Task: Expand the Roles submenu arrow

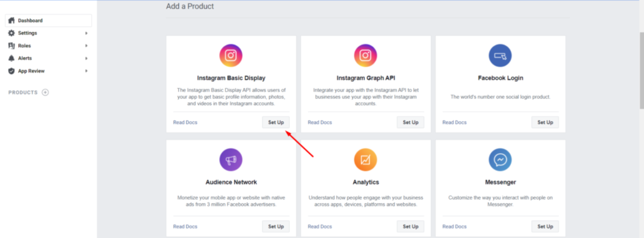Action: [86, 46]
